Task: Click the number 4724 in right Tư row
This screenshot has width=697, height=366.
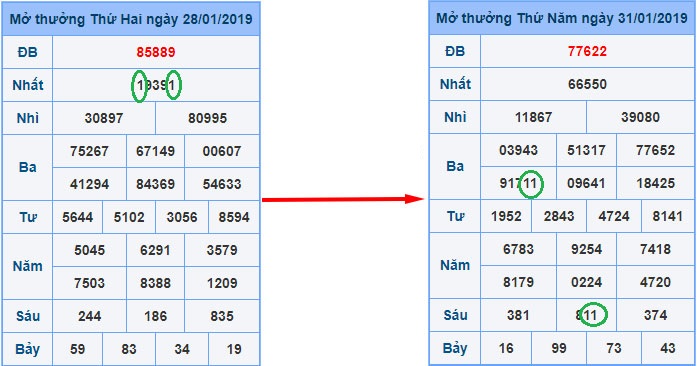Action: [x=614, y=216]
